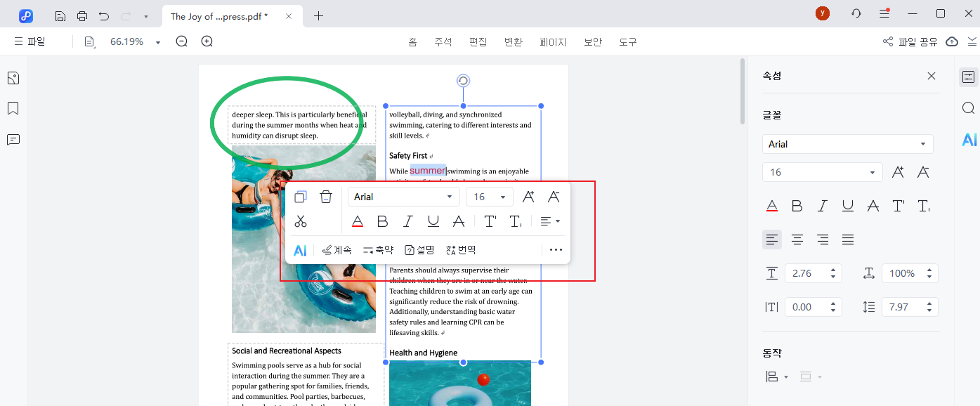The height and width of the screenshot is (406, 980).
Task: Click the 번역 translate button
Action: point(462,250)
